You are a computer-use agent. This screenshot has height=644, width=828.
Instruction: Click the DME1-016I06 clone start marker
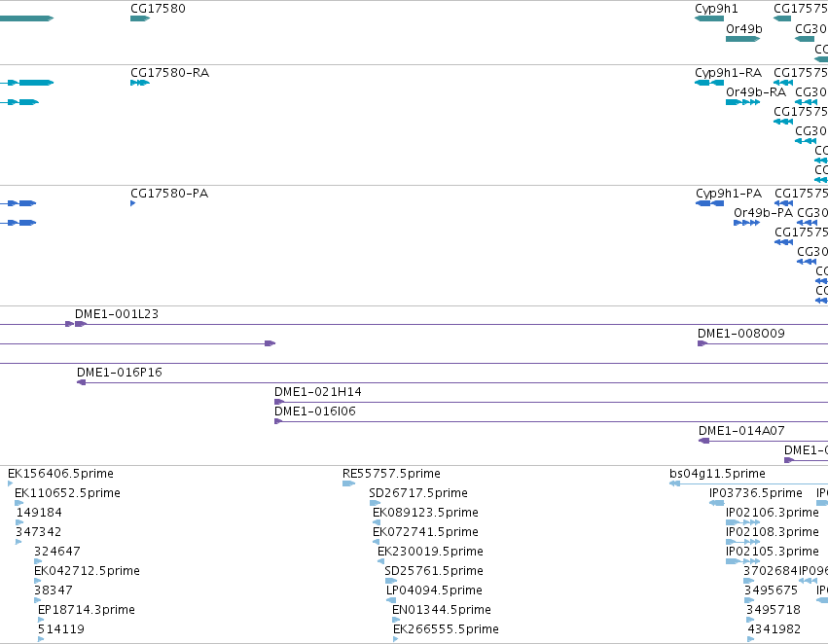pyautogui.click(x=278, y=421)
